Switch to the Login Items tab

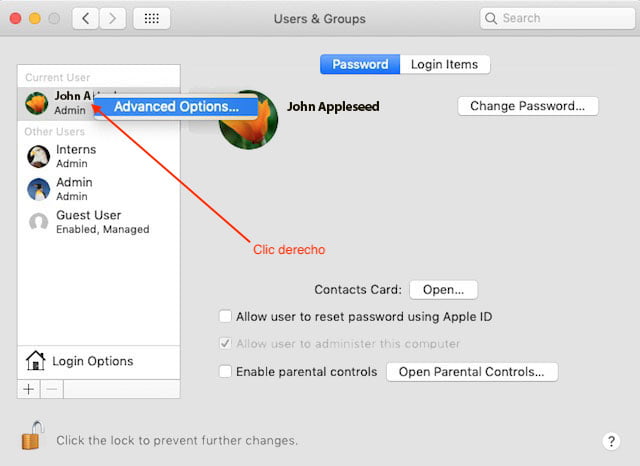(445, 64)
